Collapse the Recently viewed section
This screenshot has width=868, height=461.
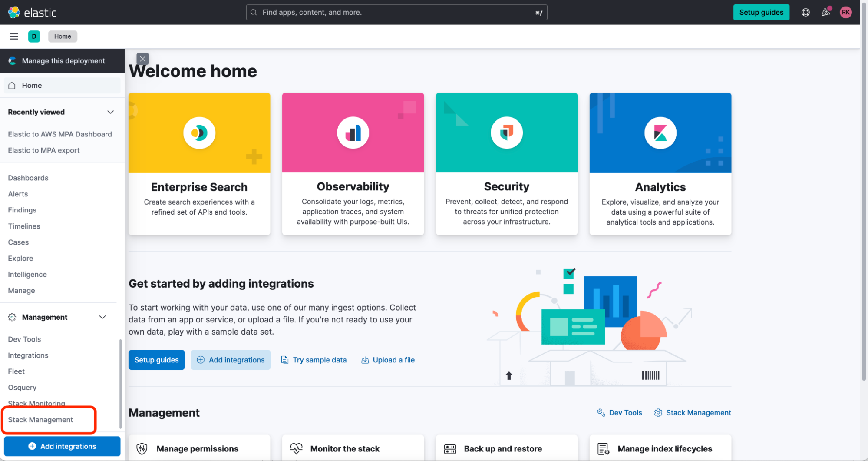point(111,112)
